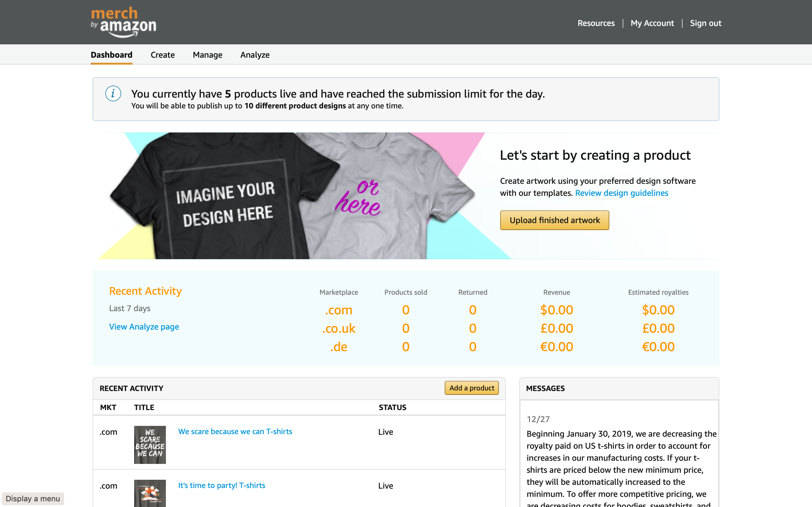Image resolution: width=812 pixels, height=507 pixels.
Task: Open 'We scare because we can T-shirts' link
Action: (x=235, y=432)
